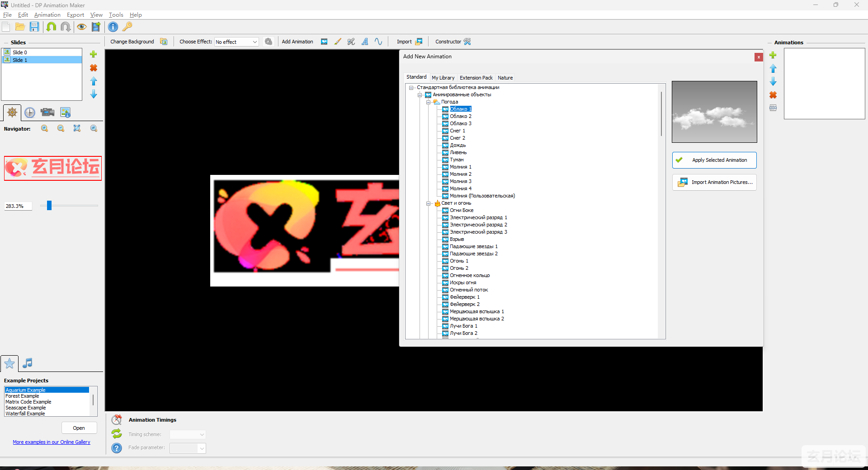The height and width of the screenshot is (470, 868).
Task: Follow More examples in Online Gallery link
Action: (x=52, y=442)
